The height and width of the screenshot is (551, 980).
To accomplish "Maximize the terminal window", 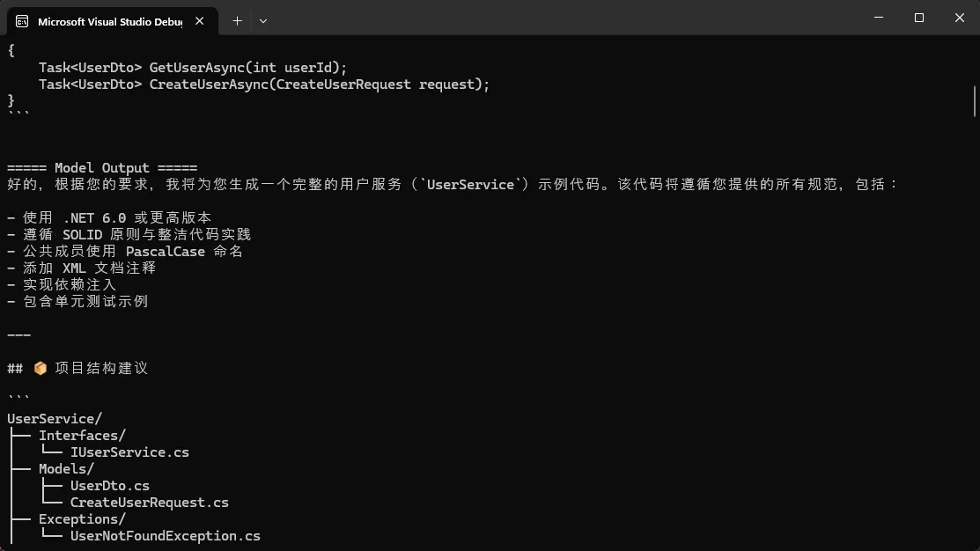I will [x=918, y=18].
